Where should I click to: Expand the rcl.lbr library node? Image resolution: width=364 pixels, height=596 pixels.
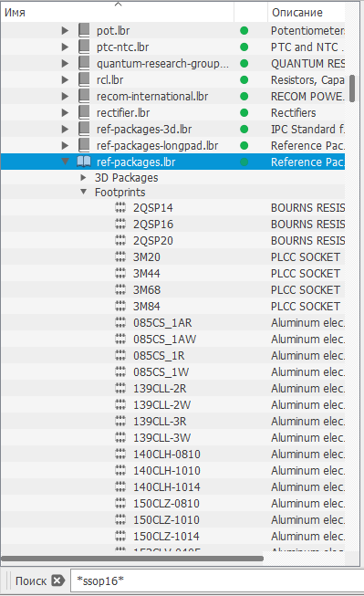tap(66, 79)
